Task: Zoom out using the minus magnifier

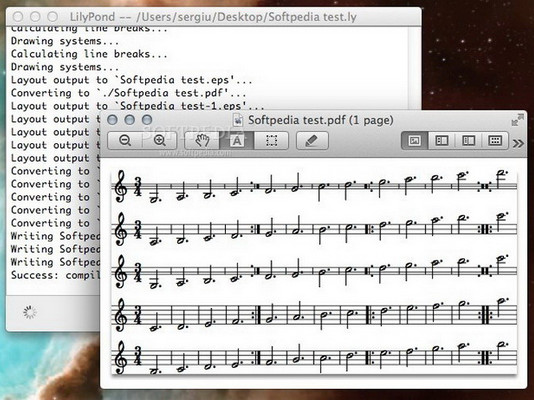Action: click(x=125, y=140)
